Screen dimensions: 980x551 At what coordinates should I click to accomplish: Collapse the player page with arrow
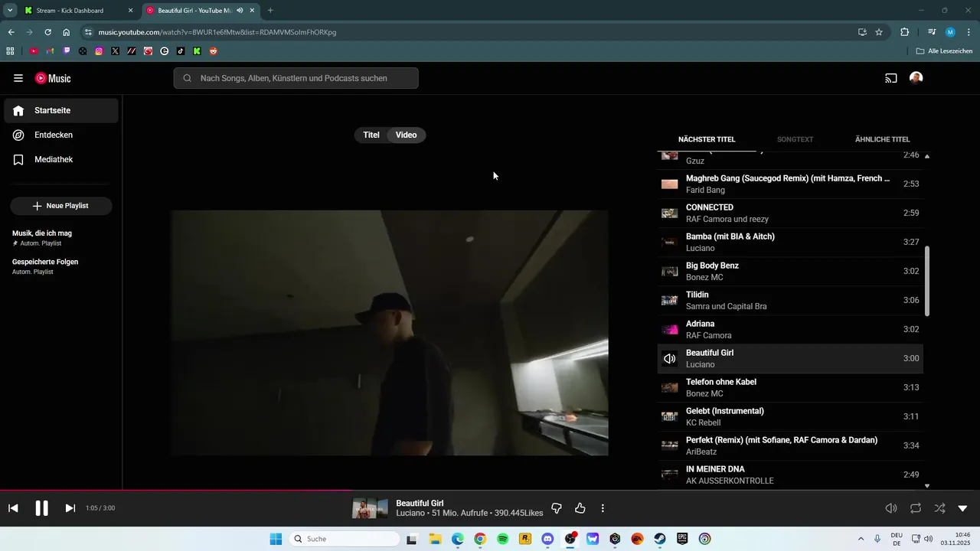click(x=963, y=508)
